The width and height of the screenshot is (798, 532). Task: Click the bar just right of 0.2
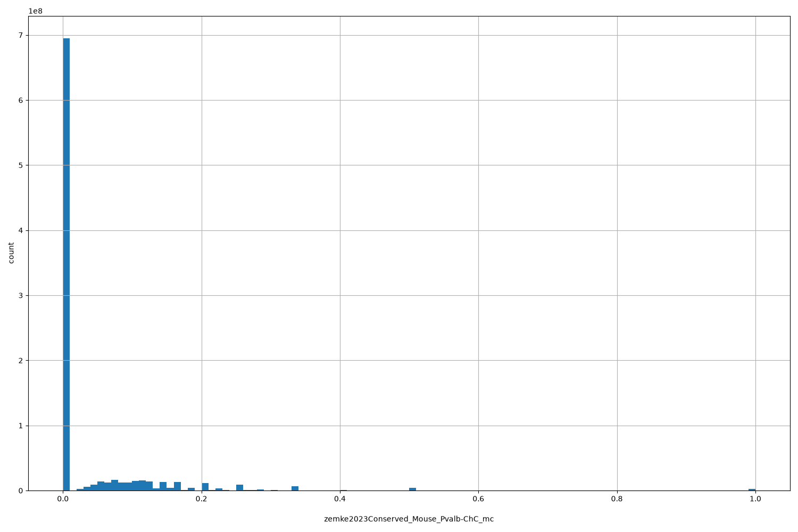pos(205,487)
